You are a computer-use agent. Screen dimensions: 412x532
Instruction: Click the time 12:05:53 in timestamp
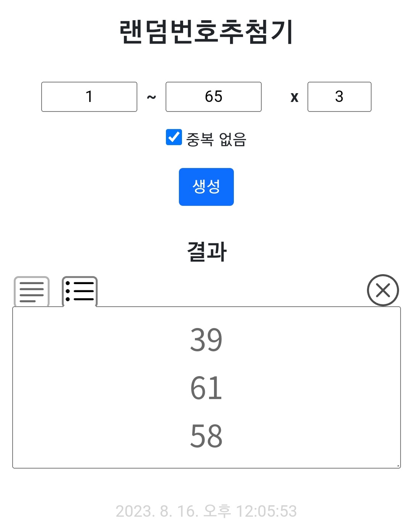pyautogui.click(x=266, y=511)
